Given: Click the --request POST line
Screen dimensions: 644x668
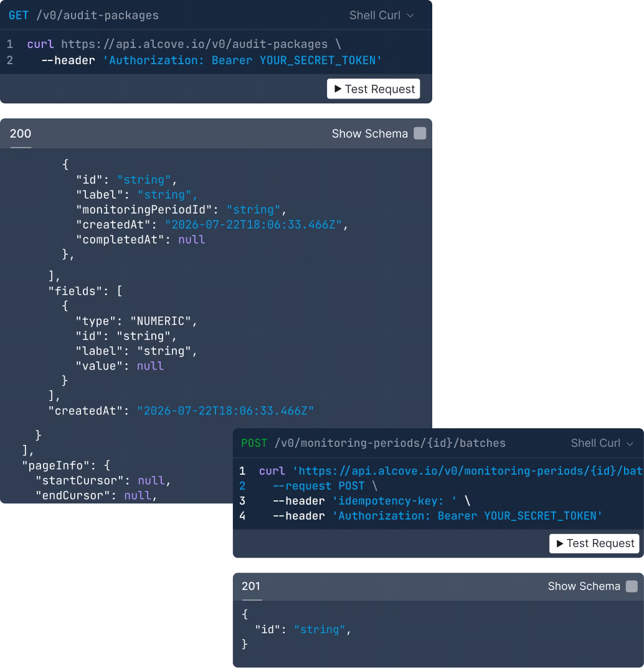Looking at the screenshot, I should point(325,485).
